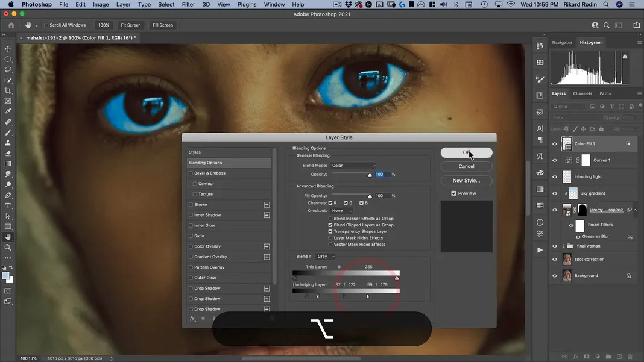Hide the Curves 1 layer
This screenshot has width=644, height=362.
(555, 160)
